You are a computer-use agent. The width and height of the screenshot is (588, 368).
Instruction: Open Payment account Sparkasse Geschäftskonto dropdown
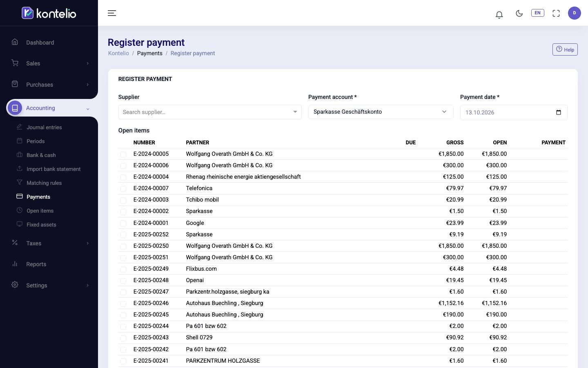(x=381, y=112)
